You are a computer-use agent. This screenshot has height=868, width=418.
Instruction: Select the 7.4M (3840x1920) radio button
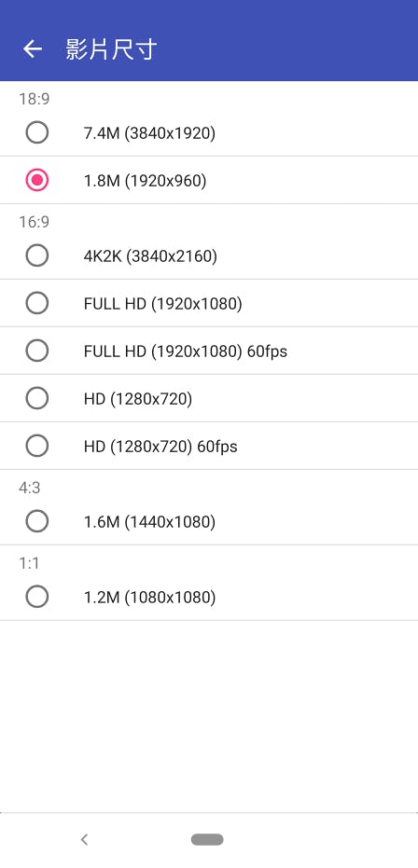(37, 132)
